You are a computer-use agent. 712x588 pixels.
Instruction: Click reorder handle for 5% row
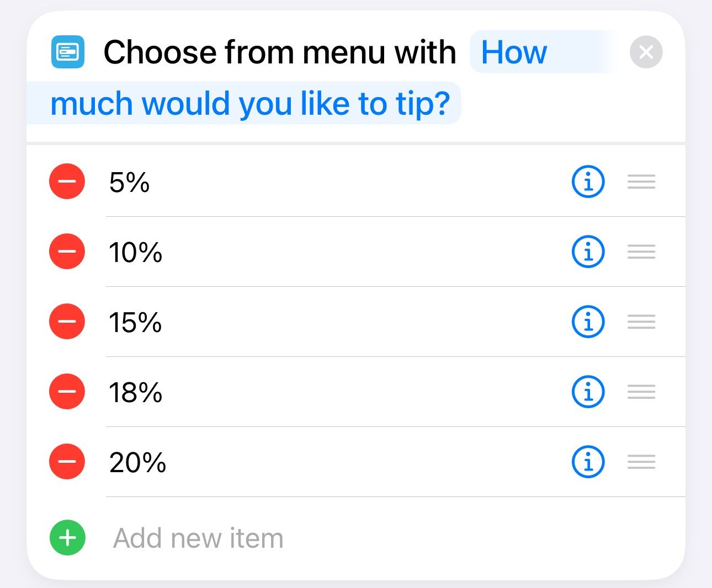pos(641,181)
